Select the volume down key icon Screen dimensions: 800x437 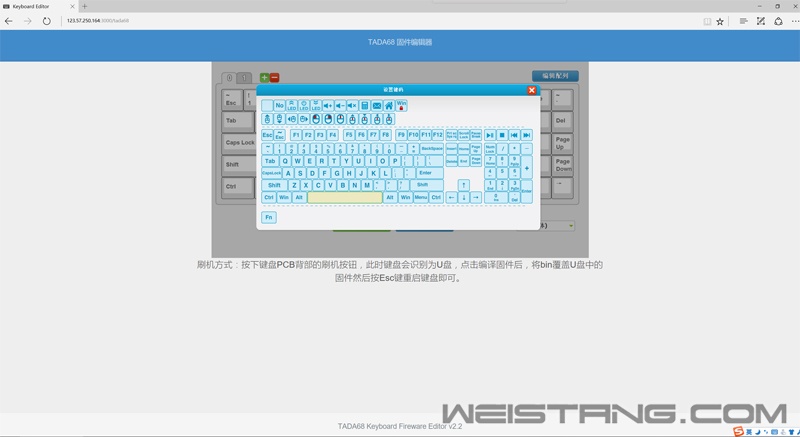340,106
